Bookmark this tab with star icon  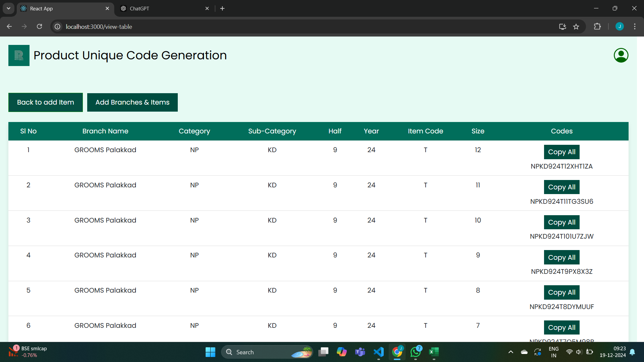[x=576, y=26]
